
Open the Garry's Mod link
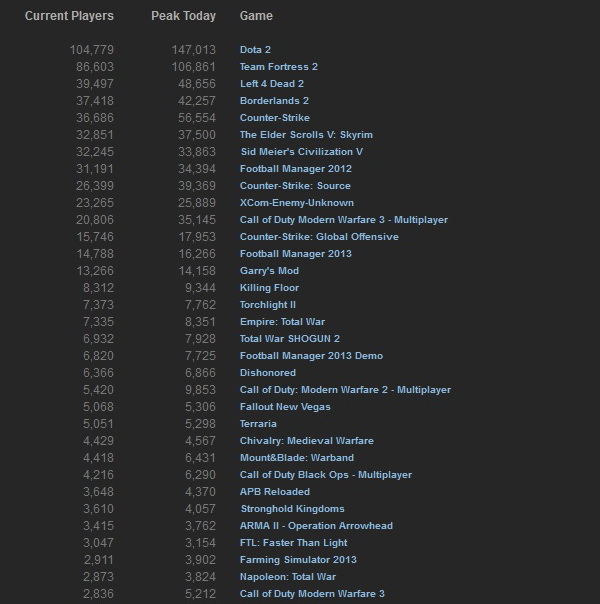(x=269, y=271)
